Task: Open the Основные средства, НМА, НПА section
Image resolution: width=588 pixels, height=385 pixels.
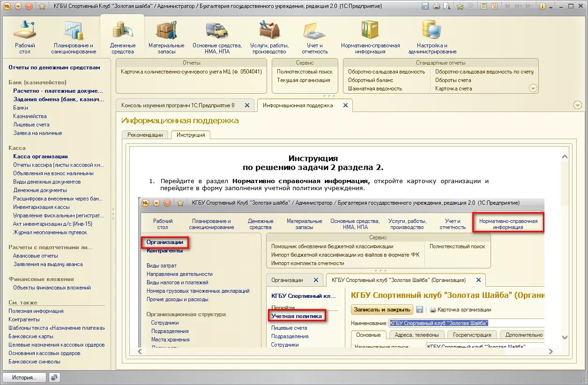Action: pos(217,37)
